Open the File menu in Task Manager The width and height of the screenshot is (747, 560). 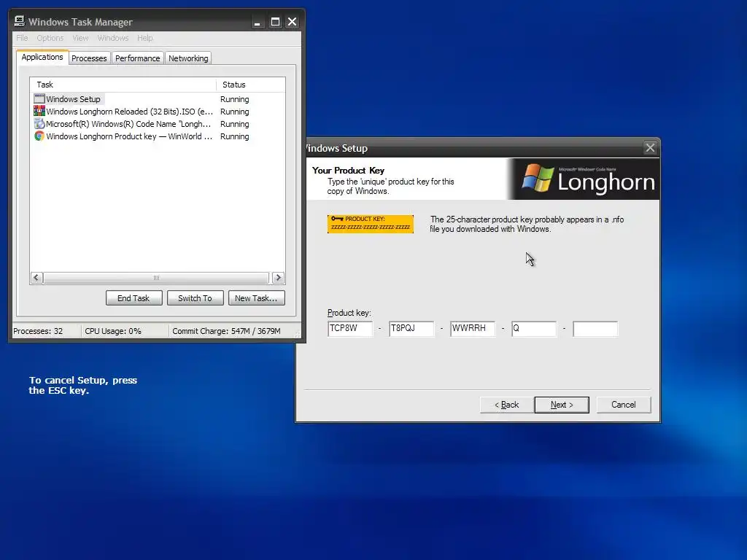click(x=22, y=38)
